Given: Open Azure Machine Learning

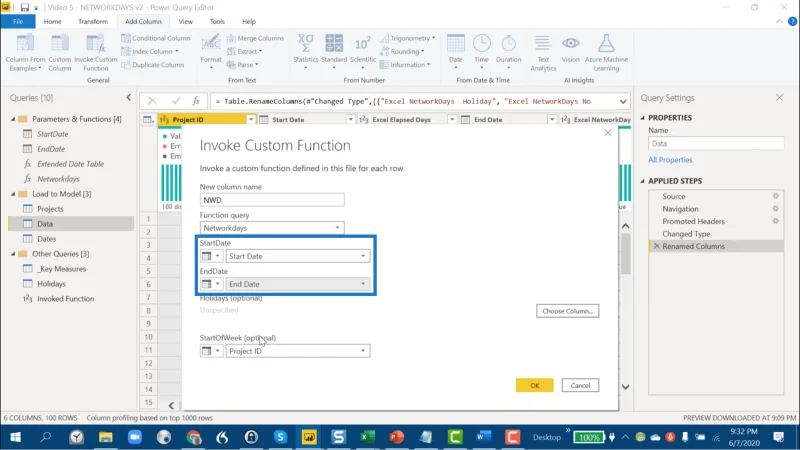Looking at the screenshot, I should click(606, 53).
